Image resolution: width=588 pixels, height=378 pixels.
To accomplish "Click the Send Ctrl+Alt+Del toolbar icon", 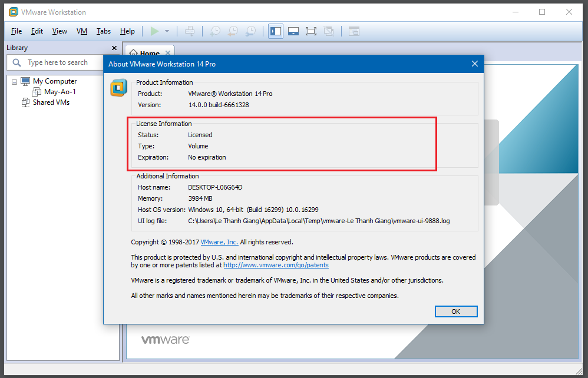I will click(189, 31).
